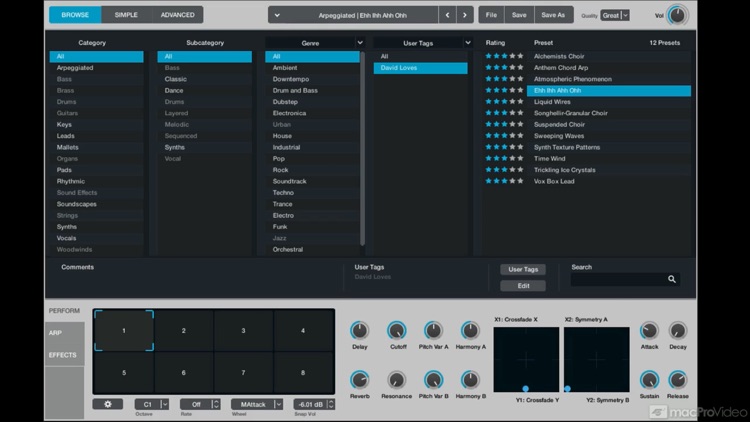
Task: Click the Save button
Action: [519, 15]
